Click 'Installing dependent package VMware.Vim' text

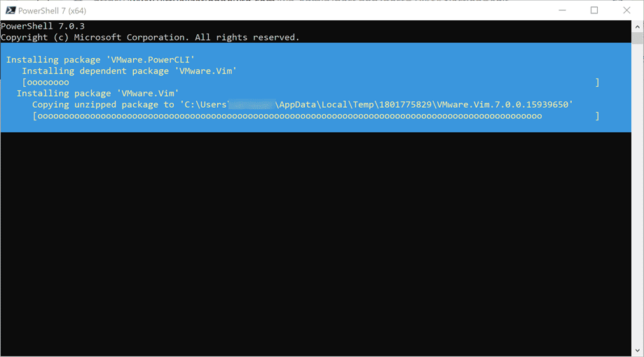click(x=129, y=71)
